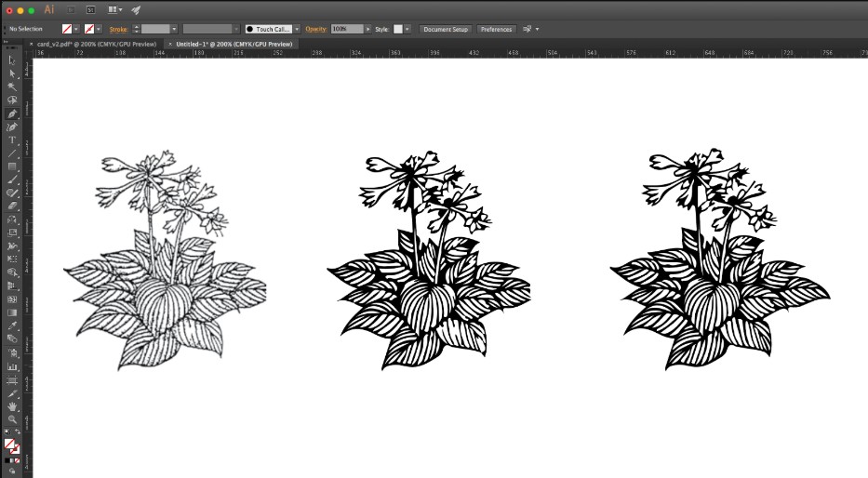
Task: Open the Stroke panel link
Action: [x=118, y=30]
